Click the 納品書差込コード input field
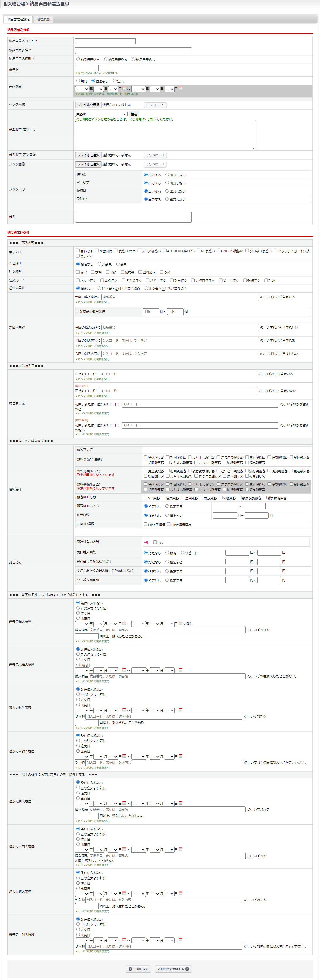The width and height of the screenshot is (320, 980). (x=105, y=42)
